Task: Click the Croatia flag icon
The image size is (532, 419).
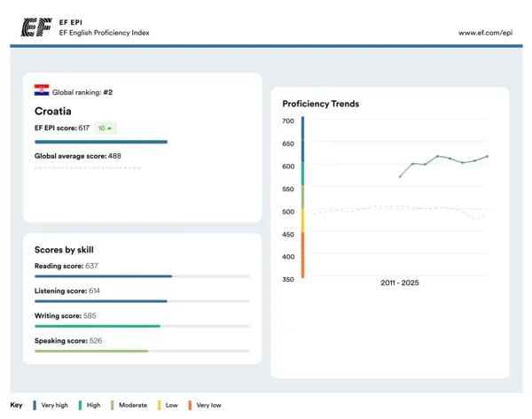Action: [x=42, y=90]
